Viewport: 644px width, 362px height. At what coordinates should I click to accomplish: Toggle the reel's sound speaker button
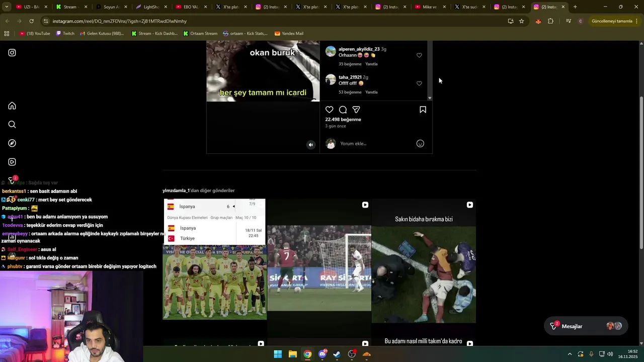pyautogui.click(x=310, y=145)
